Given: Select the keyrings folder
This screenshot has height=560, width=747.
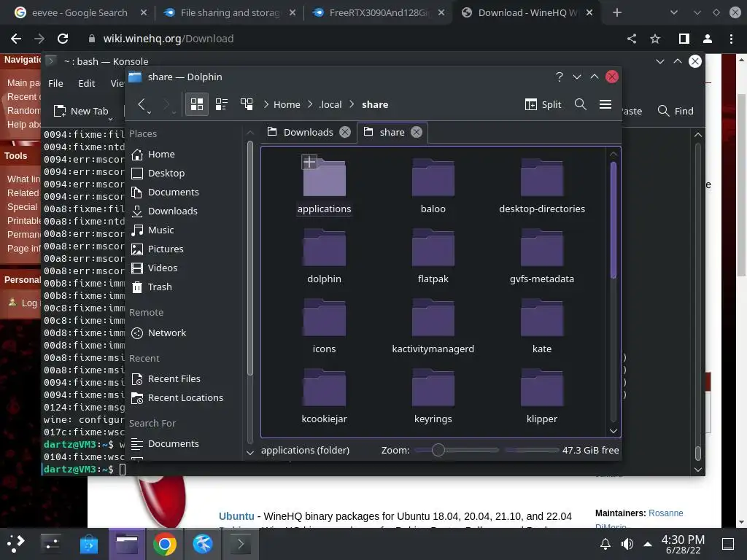Looking at the screenshot, I should pyautogui.click(x=433, y=396).
